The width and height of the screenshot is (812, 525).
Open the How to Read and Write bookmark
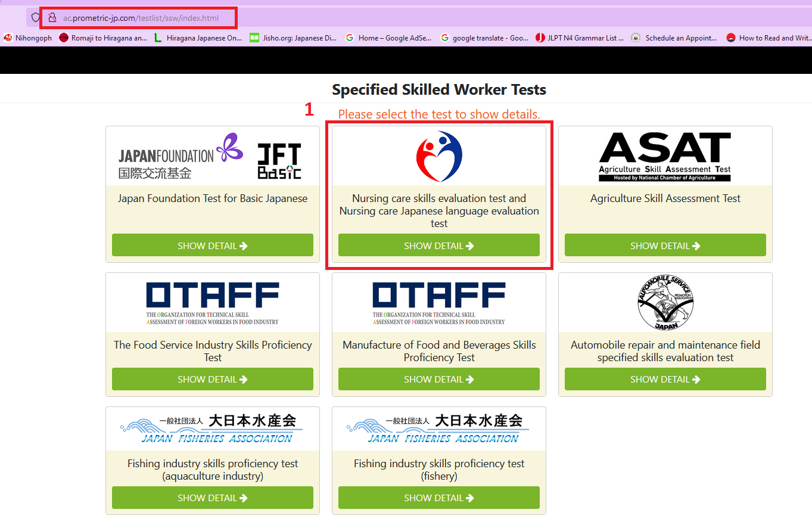coord(769,38)
